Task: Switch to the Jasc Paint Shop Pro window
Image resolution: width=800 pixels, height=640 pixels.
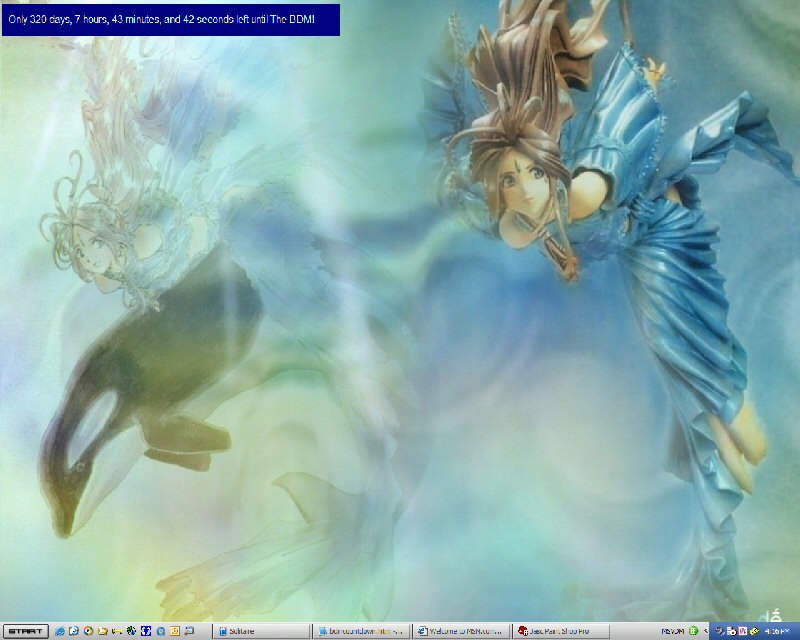Action: (x=561, y=631)
